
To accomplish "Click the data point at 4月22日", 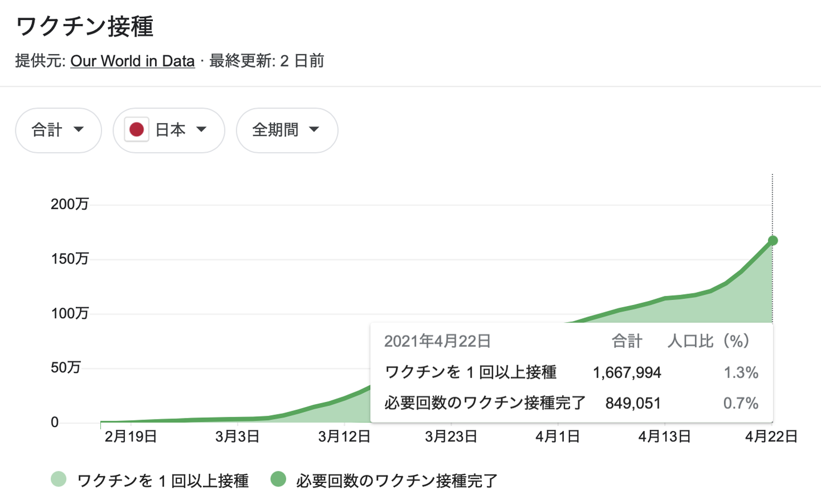I will [773, 241].
